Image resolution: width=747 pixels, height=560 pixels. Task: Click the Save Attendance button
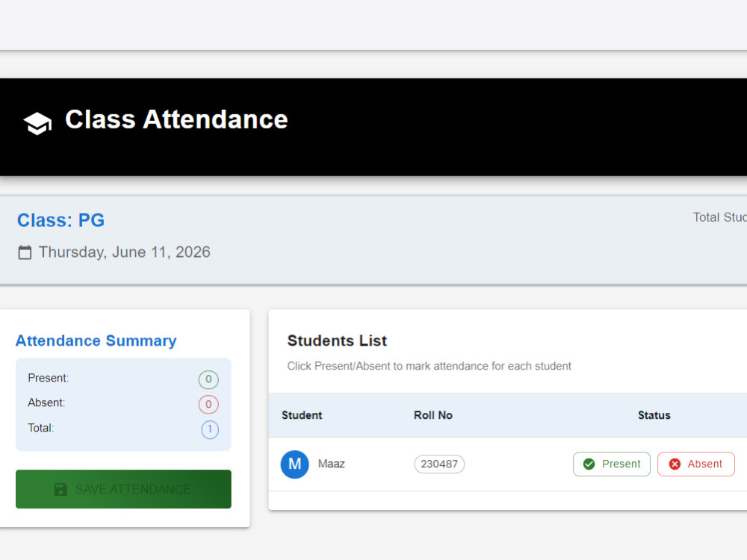123,489
